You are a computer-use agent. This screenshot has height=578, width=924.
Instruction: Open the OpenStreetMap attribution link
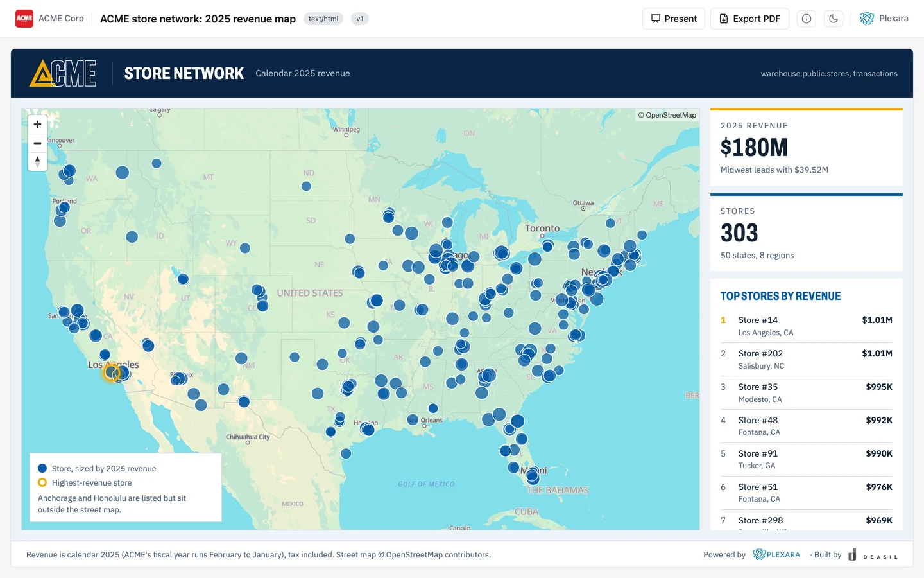(x=667, y=115)
